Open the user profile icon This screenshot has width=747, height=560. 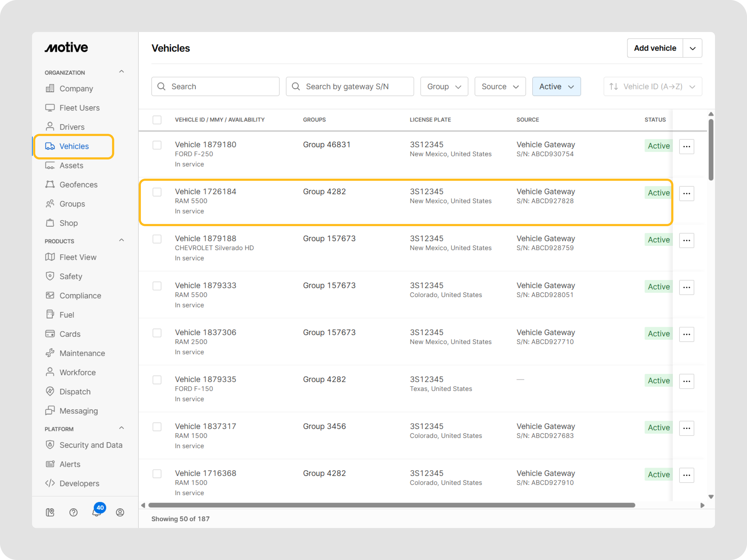(x=120, y=513)
